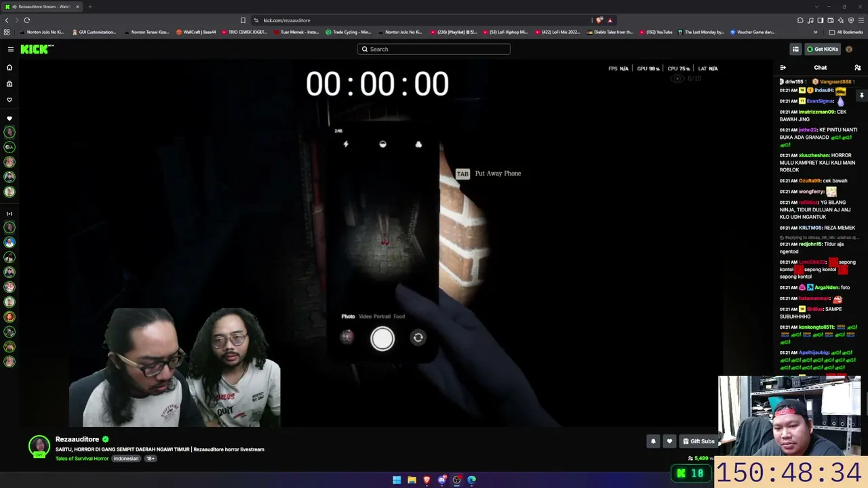Open the sidebar Browse icon below Home
Screen dimensions: 868x488
click(9, 83)
